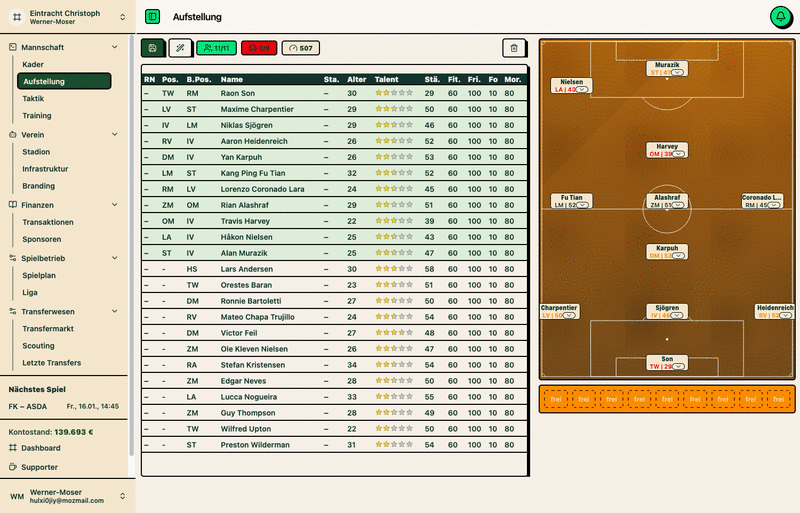Collapse the Finanzen section
The image size is (800, 513).
pyautogui.click(x=115, y=205)
